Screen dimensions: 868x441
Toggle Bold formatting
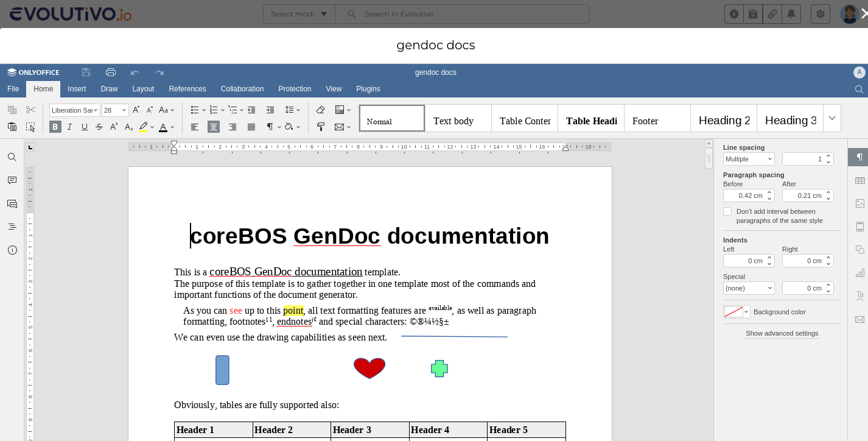coord(55,127)
